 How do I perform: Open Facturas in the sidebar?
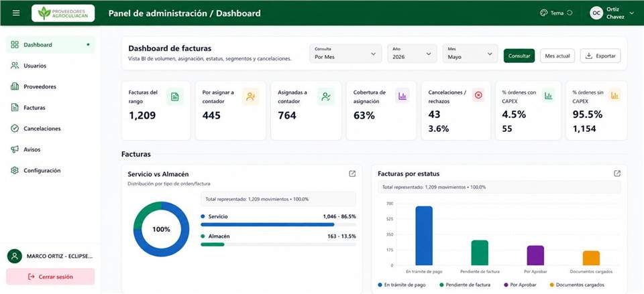[50, 107]
